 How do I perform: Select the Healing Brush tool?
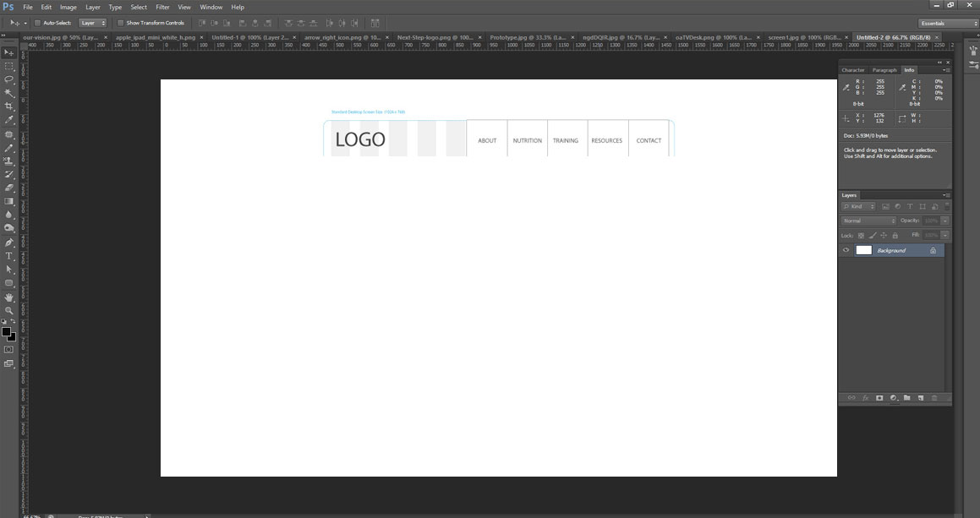coord(8,135)
